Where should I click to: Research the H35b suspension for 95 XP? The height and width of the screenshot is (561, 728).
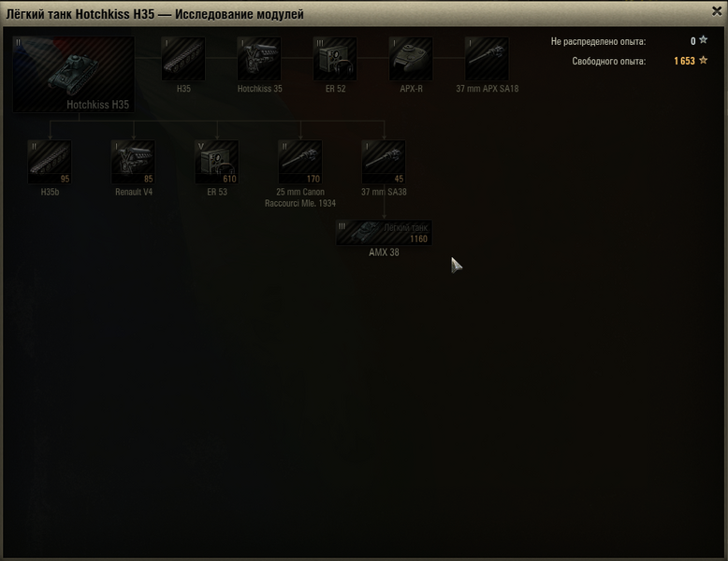(x=50, y=162)
